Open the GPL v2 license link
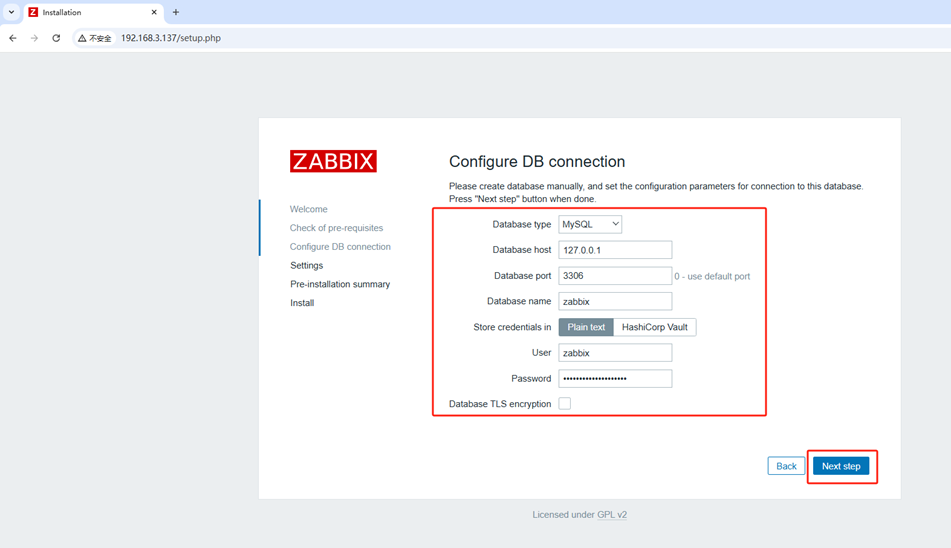This screenshot has height=548, width=951. click(x=612, y=515)
